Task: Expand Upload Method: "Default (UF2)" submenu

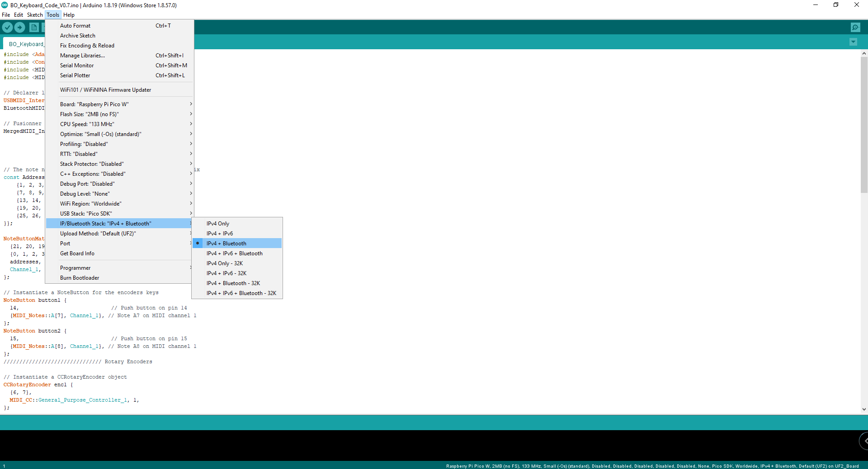Action: [x=120, y=234]
